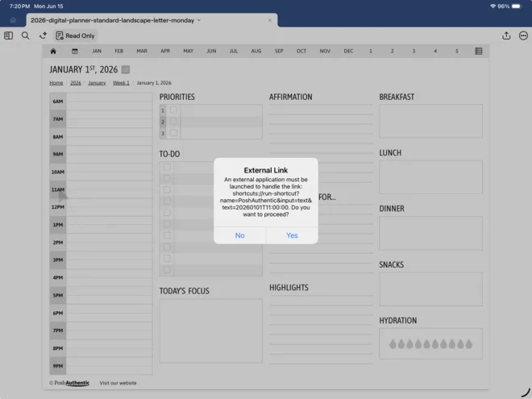Open custom section tab 2
Screen dimensions: 532x399
393,52
